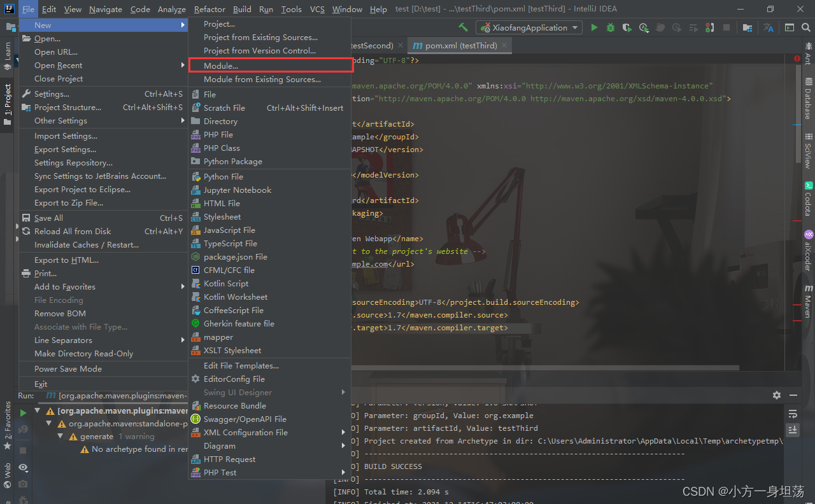Open the Web tool window
The height and width of the screenshot is (504, 815).
pos(8,475)
